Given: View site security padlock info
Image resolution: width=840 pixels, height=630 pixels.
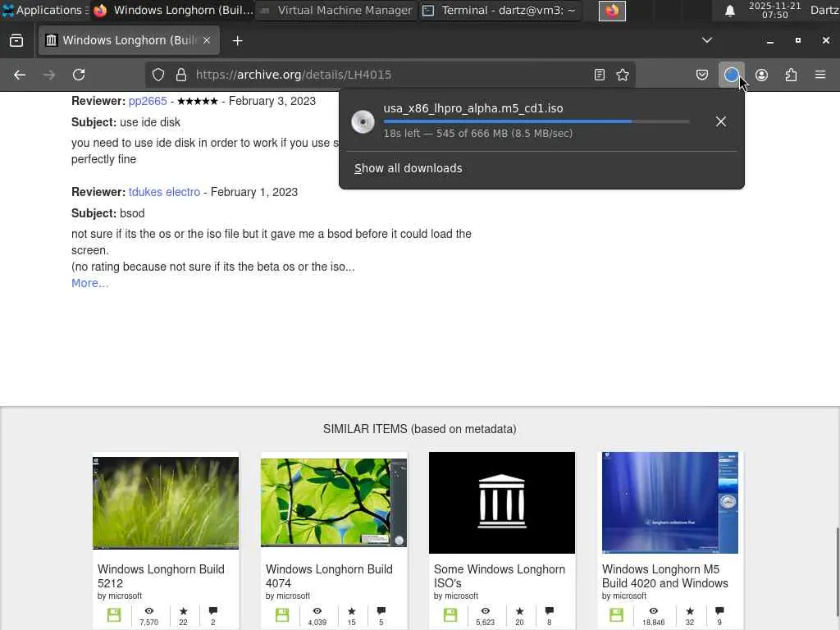Looking at the screenshot, I should (x=181, y=75).
